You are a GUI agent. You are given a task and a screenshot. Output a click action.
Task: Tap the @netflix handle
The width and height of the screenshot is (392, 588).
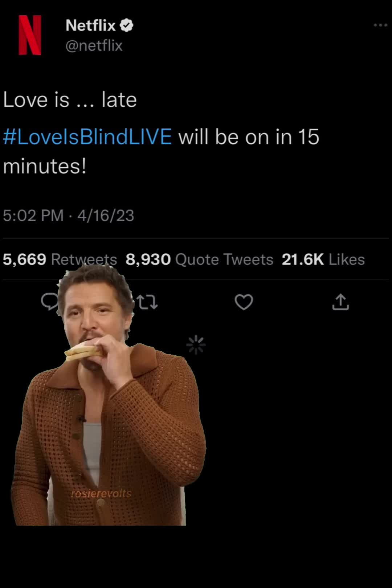[94, 46]
